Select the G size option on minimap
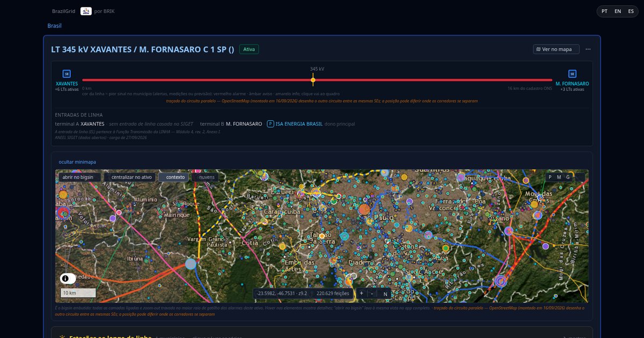 568,177
